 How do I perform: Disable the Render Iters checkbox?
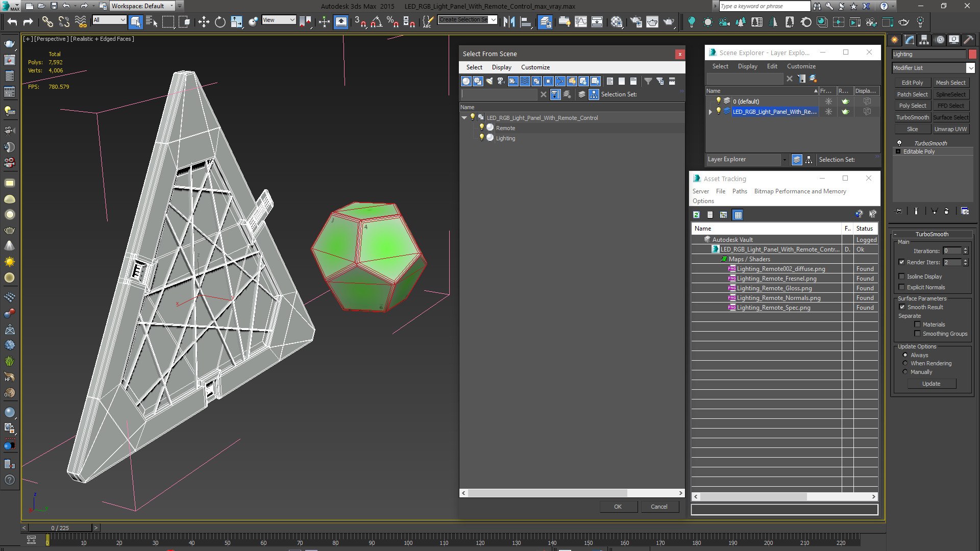click(902, 262)
